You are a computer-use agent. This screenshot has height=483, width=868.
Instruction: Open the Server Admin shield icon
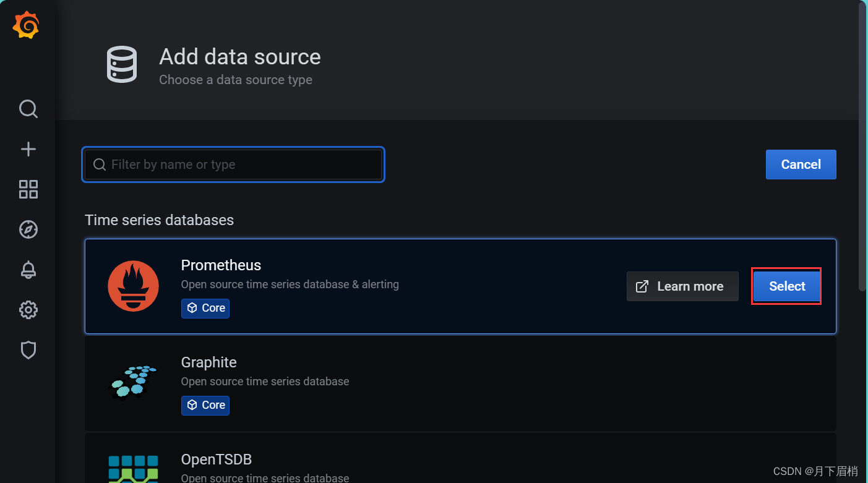[28, 350]
